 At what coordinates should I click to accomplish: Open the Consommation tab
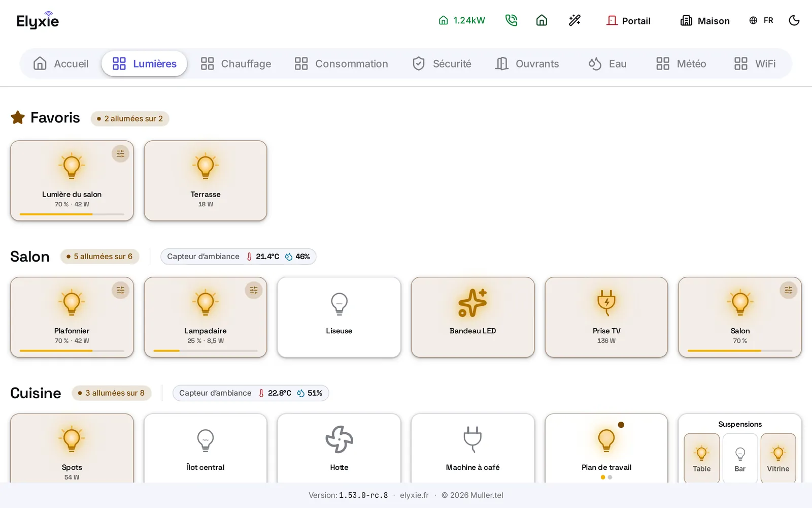pos(342,63)
